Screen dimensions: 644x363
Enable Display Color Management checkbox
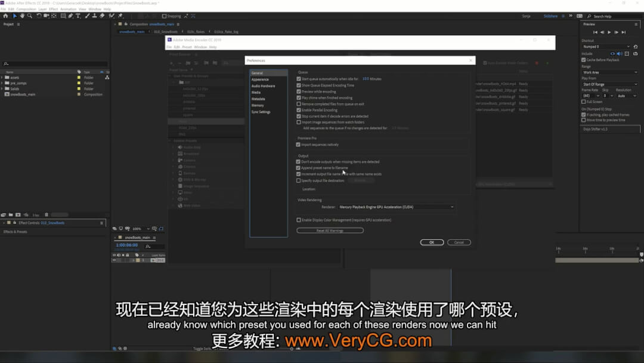[299, 220]
